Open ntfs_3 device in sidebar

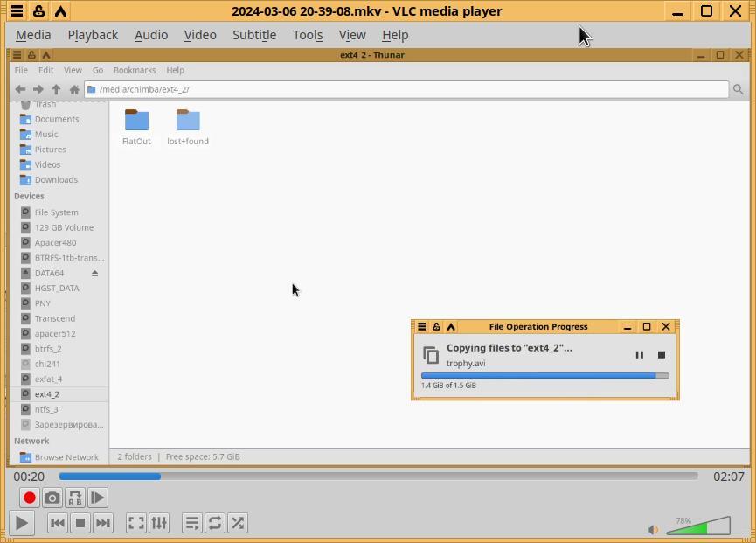[x=46, y=409]
